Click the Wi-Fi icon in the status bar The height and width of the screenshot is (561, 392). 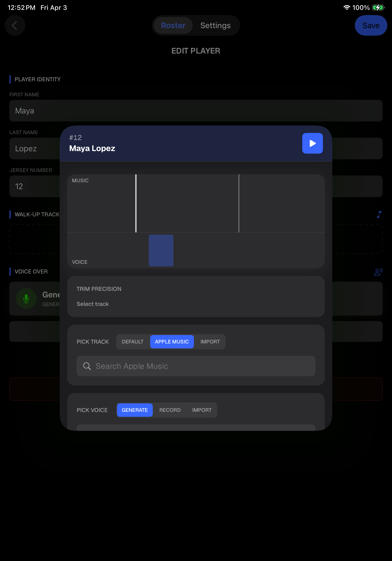click(347, 7)
